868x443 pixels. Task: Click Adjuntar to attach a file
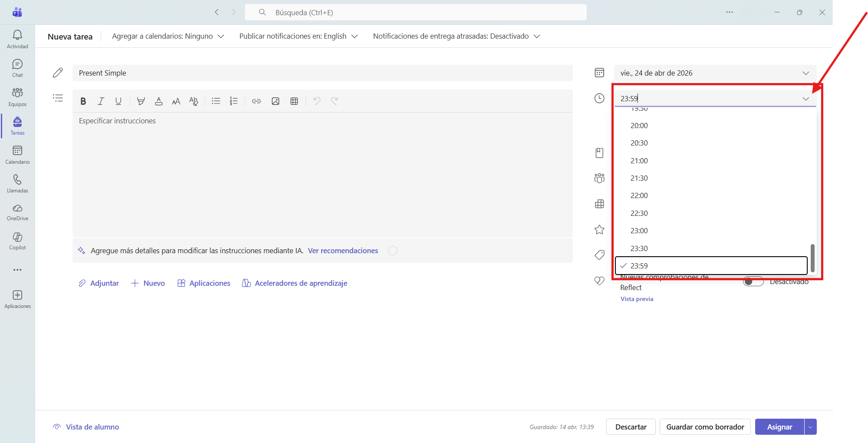pos(99,283)
